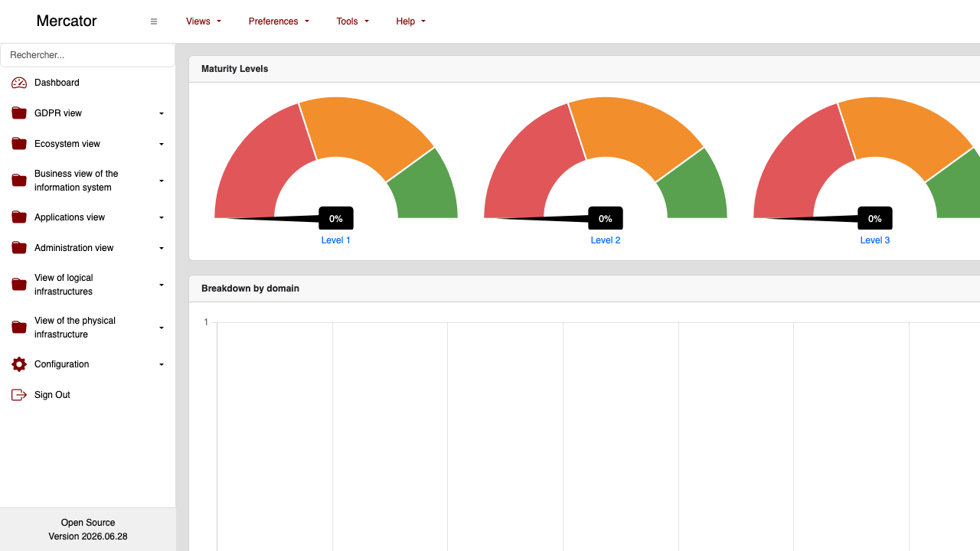Click the Ecosystem view folder icon
The image size is (980, 551).
tap(19, 144)
